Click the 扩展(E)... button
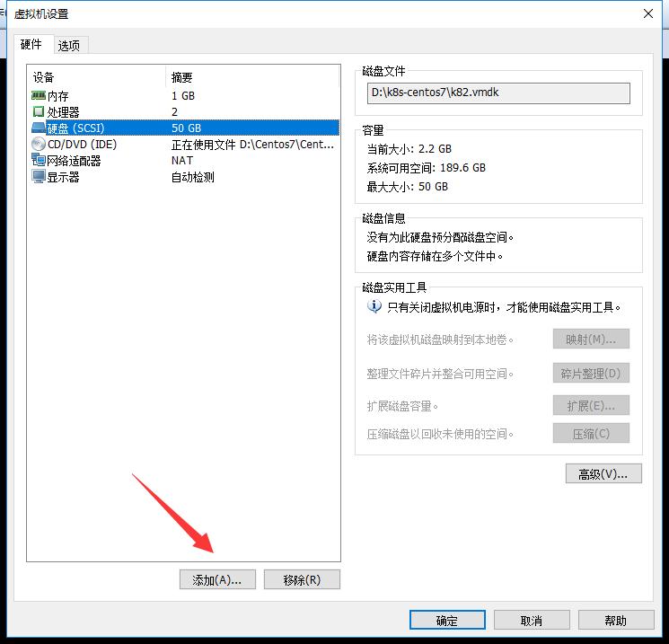Viewport: 669px width, 644px height. pyautogui.click(x=591, y=405)
